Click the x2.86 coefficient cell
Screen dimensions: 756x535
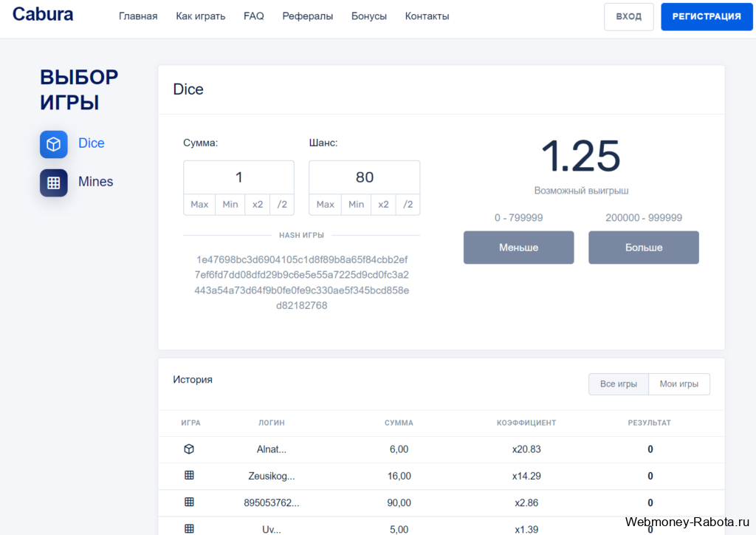pyautogui.click(x=526, y=502)
